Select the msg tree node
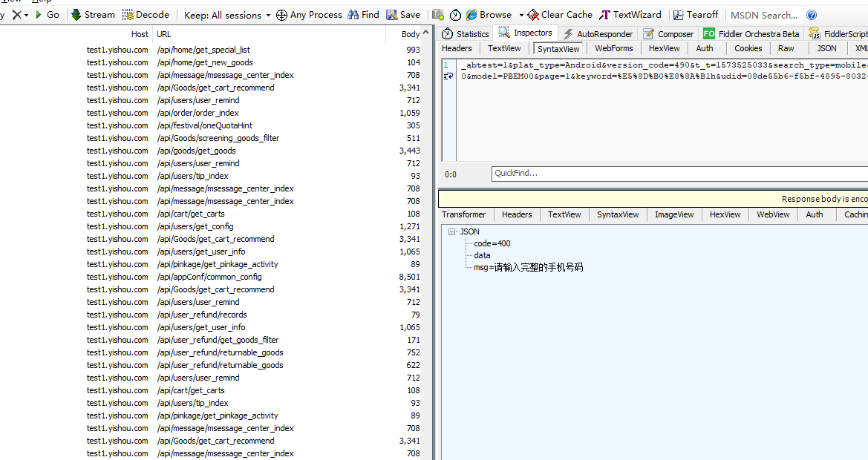Image resolution: width=868 pixels, height=460 pixels. [x=529, y=268]
